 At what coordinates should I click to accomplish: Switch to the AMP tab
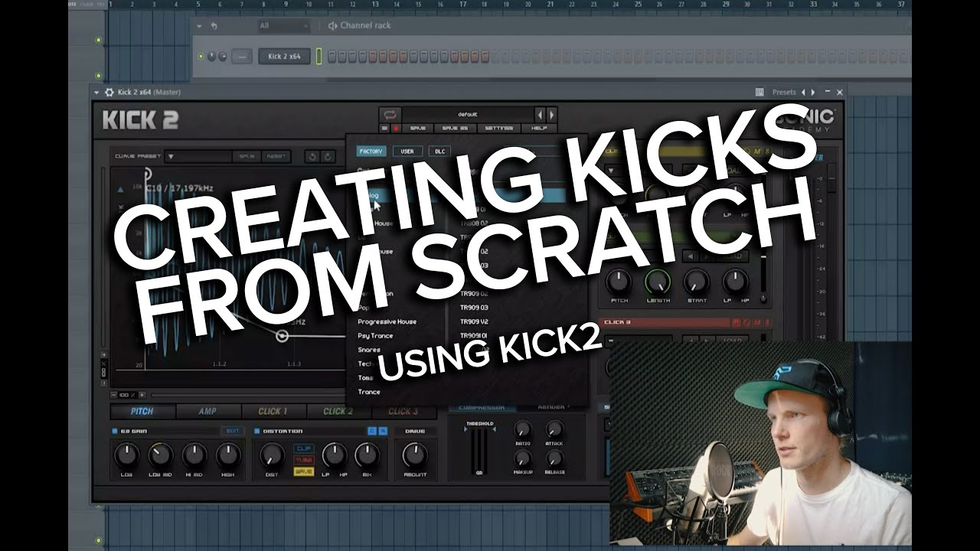[208, 411]
